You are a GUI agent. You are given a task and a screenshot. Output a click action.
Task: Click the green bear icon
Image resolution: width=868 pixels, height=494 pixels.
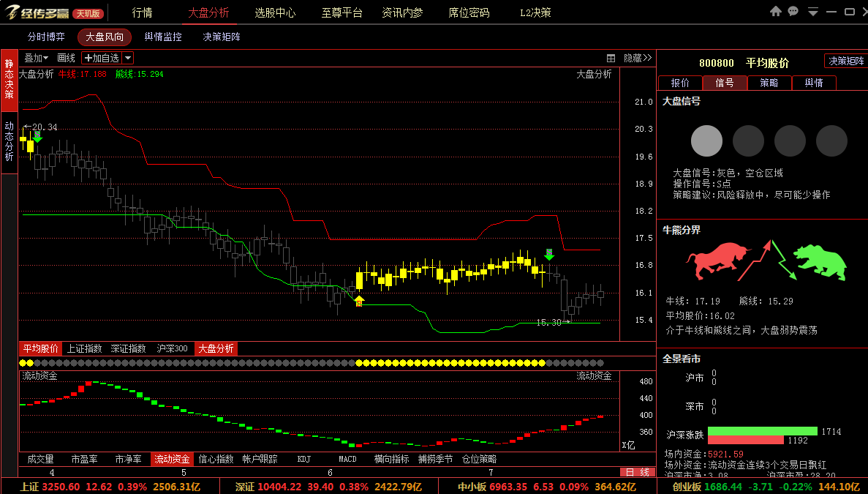(820, 261)
